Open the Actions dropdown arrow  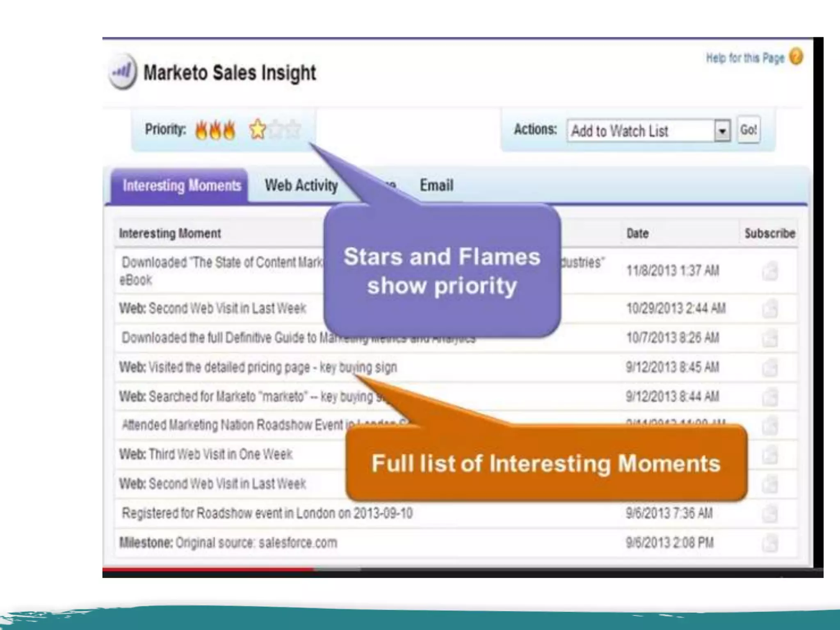(722, 131)
